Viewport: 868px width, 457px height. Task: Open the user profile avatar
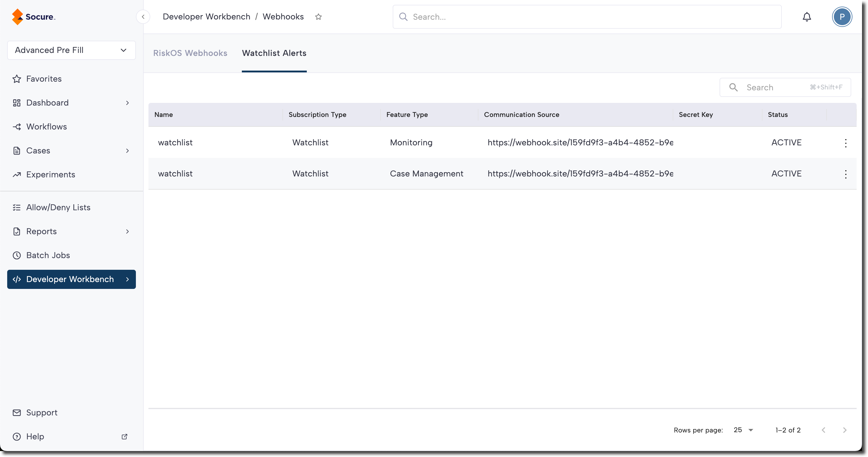click(842, 17)
